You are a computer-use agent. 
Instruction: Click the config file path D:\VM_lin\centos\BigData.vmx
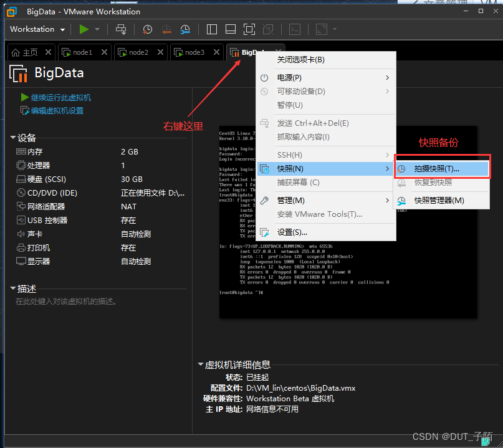[300, 388]
